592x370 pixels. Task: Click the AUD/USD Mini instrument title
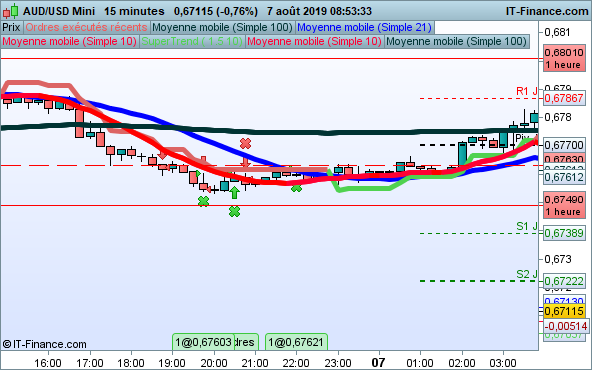pyautogui.click(x=59, y=11)
